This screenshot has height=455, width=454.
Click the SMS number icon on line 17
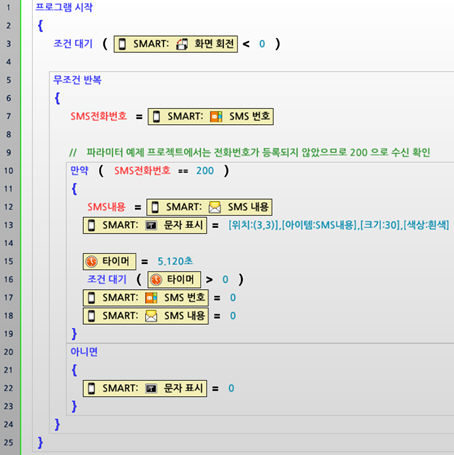tap(151, 298)
